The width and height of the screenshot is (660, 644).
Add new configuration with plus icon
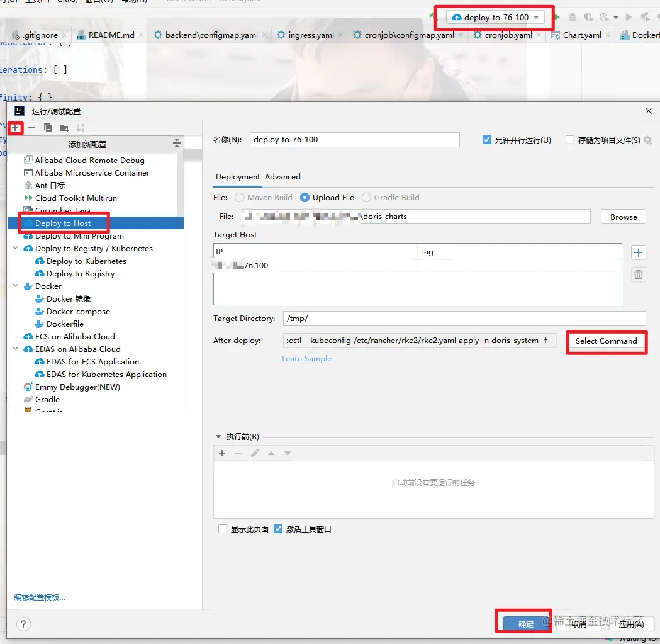(x=15, y=128)
